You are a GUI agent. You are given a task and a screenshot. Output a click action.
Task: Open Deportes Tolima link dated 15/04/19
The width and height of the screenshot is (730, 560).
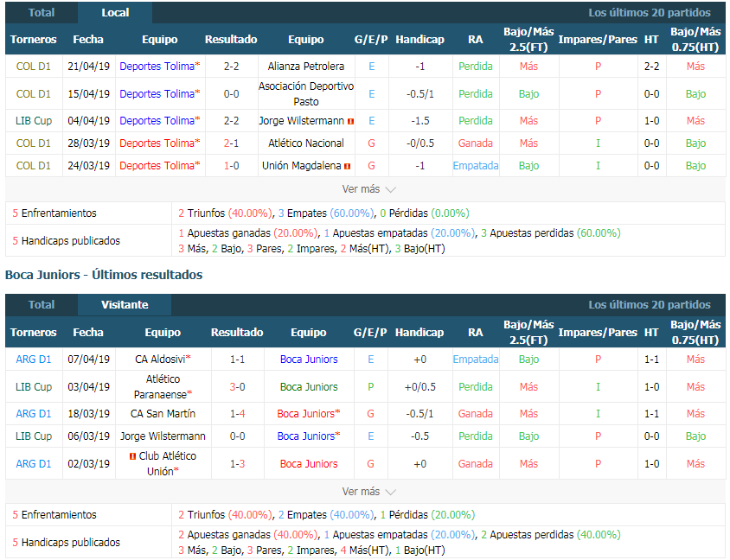(x=160, y=94)
